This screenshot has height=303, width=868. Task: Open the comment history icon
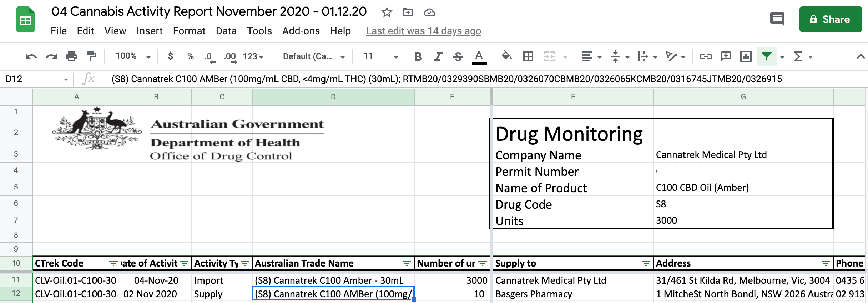777,19
